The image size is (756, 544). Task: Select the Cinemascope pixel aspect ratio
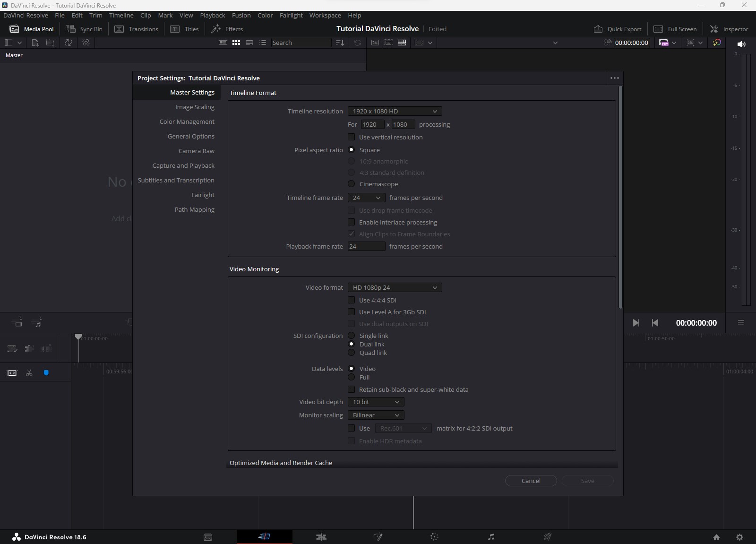click(x=352, y=184)
